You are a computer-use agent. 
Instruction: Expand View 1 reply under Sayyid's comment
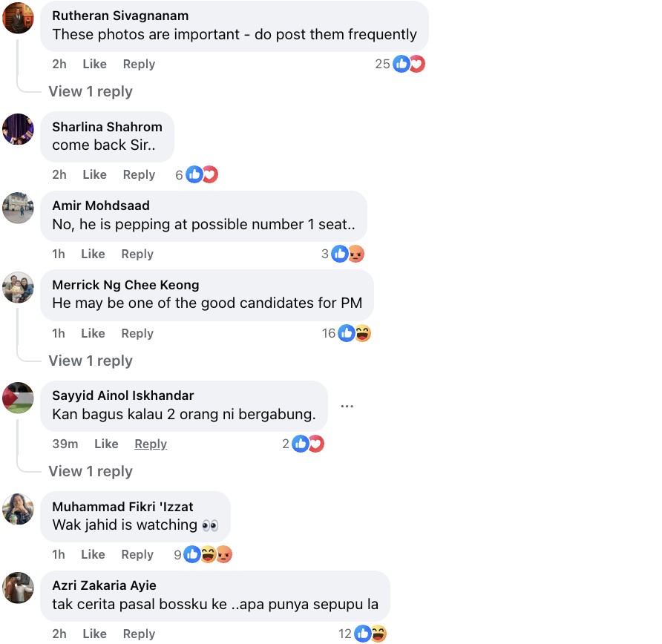pyautogui.click(x=91, y=472)
